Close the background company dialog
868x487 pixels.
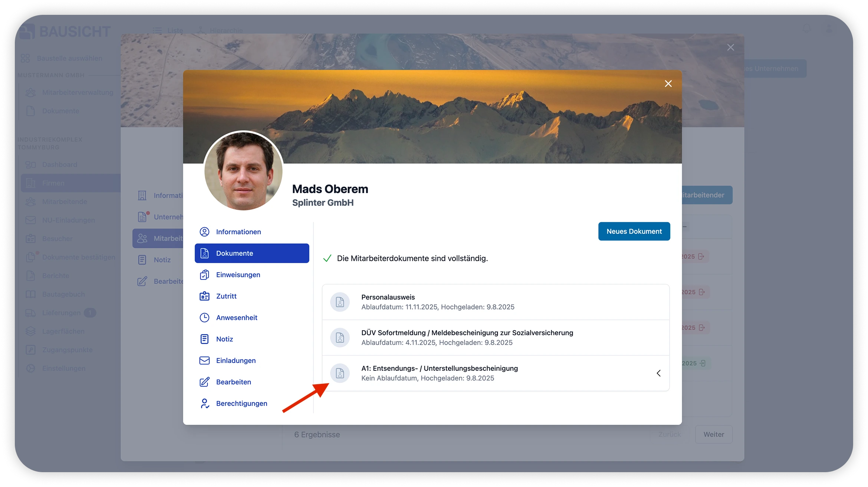730,47
